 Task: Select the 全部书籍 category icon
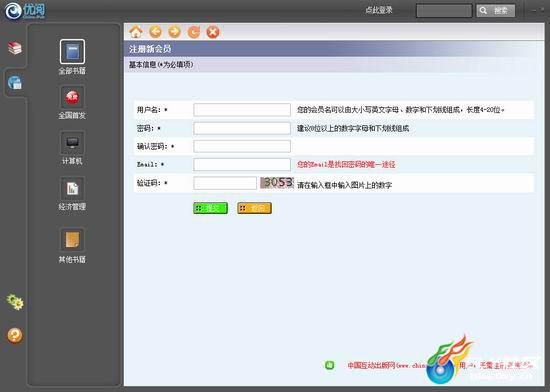[x=72, y=52]
